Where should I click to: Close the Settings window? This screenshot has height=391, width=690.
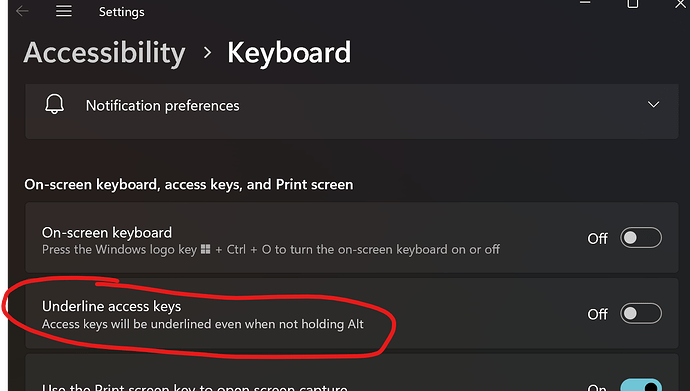681,4
